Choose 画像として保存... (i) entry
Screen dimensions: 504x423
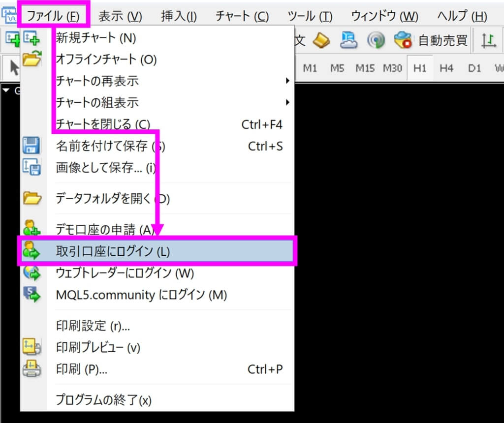pyautogui.click(x=157, y=167)
